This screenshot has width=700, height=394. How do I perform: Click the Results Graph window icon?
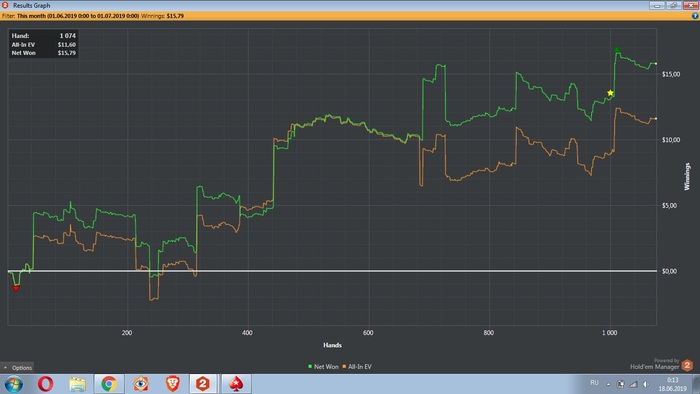(5, 5)
